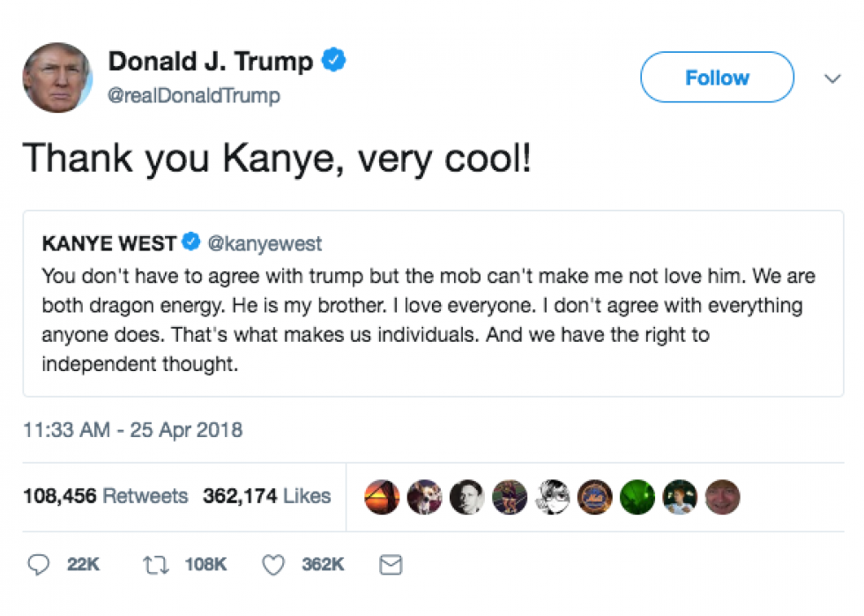Open the 11:33 AM - 25 Apr 2018 timestamp
The height and width of the screenshot is (616, 864).
[x=132, y=430]
